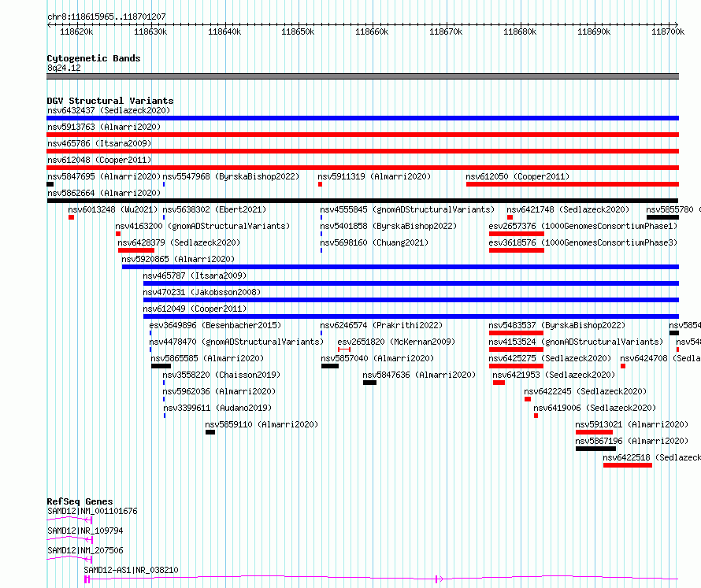Click the red bar of nsv6428379
Image resolution: width=701 pixels, height=588 pixels.
(x=136, y=250)
